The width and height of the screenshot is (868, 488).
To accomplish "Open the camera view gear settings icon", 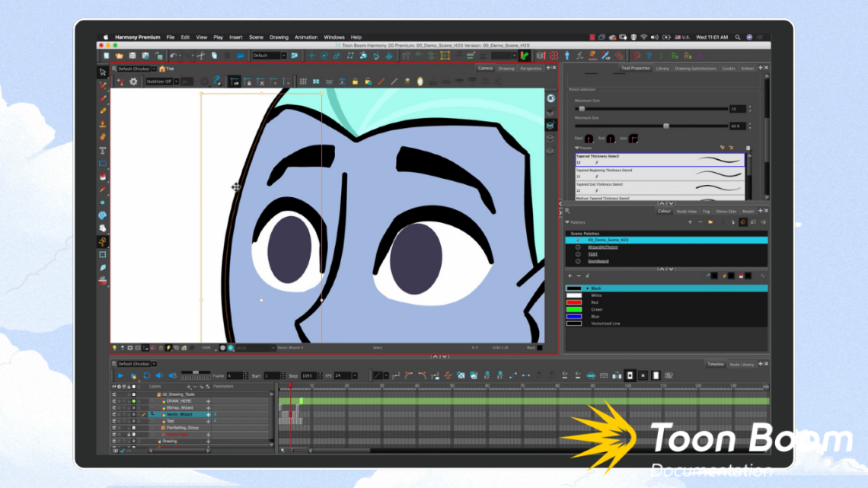I will point(133,82).
